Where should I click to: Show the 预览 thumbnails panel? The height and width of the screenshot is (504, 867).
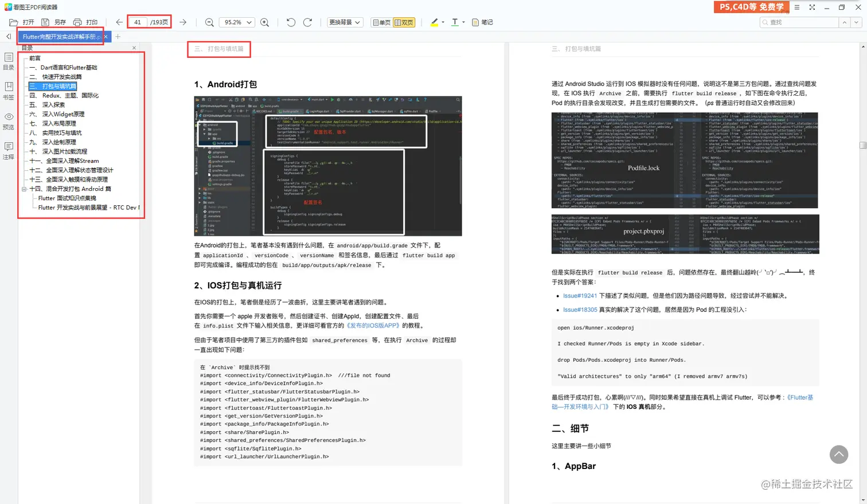pos(9,121)
